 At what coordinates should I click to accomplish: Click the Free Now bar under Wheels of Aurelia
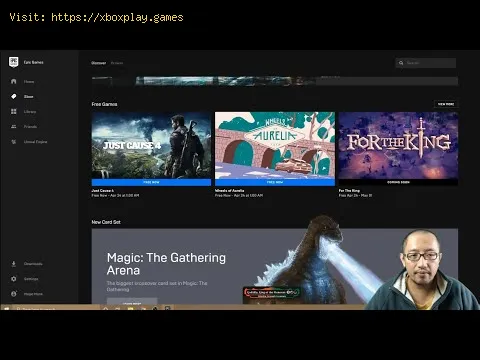point(275,182)
